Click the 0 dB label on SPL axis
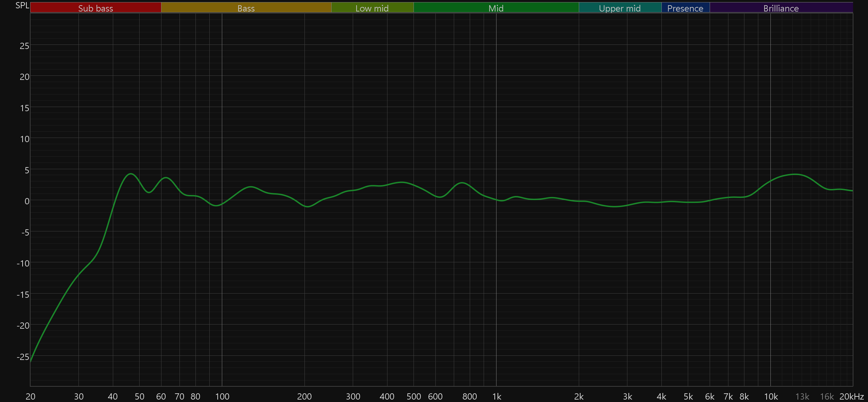The width and height of the screenshot is (868, 402). 27,201
